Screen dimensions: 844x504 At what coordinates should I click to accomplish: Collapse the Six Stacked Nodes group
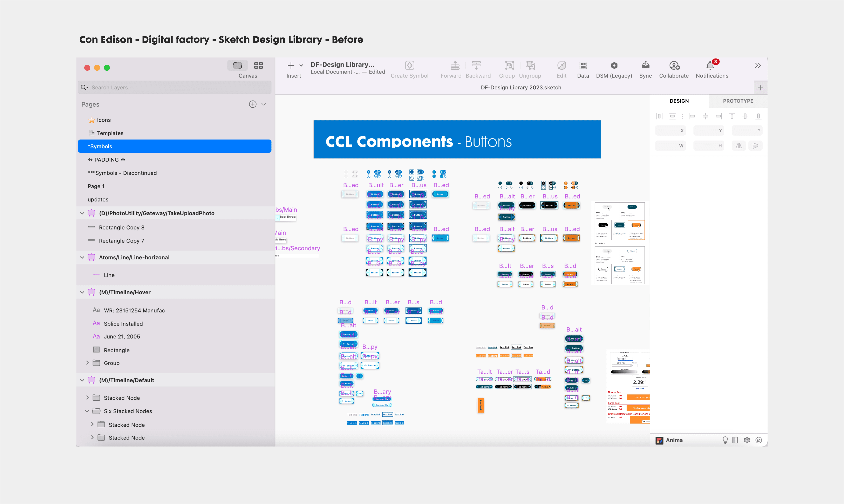point(87,411)
